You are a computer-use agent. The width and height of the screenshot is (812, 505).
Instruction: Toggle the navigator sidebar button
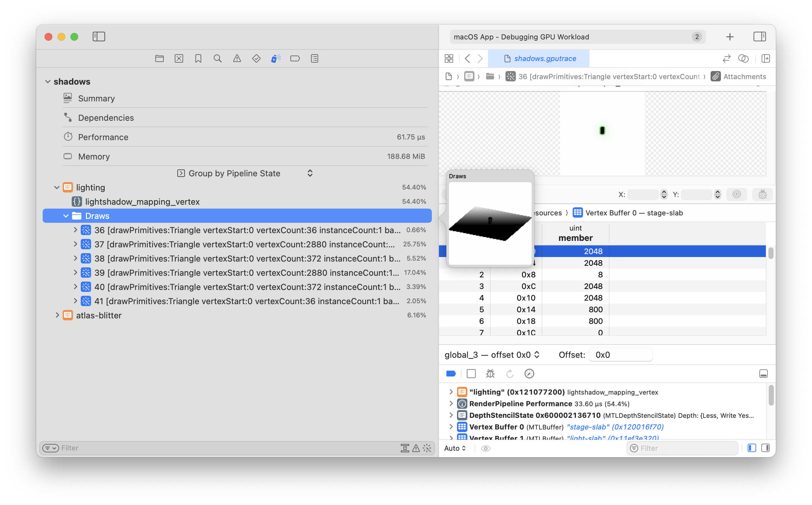click(99, 37)
